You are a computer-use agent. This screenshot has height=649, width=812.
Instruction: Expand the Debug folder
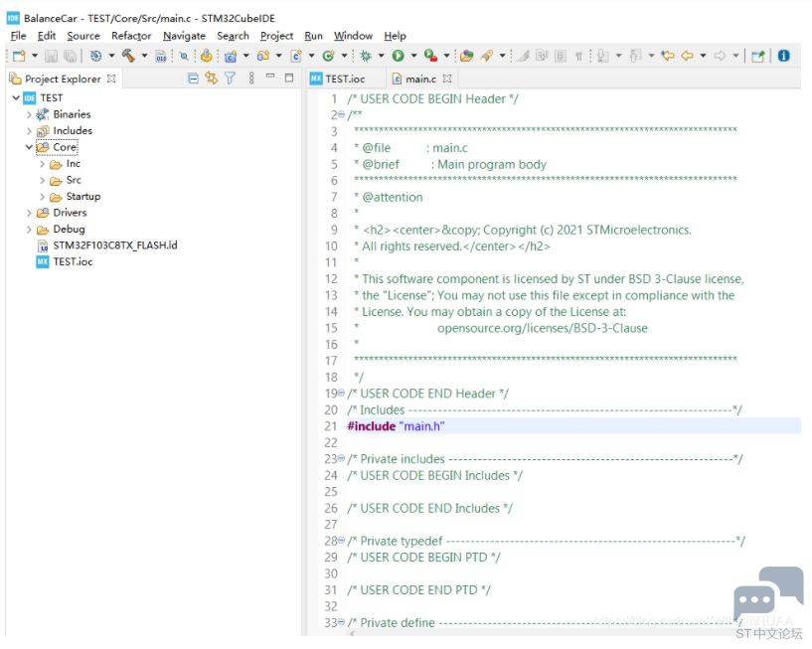29,230
